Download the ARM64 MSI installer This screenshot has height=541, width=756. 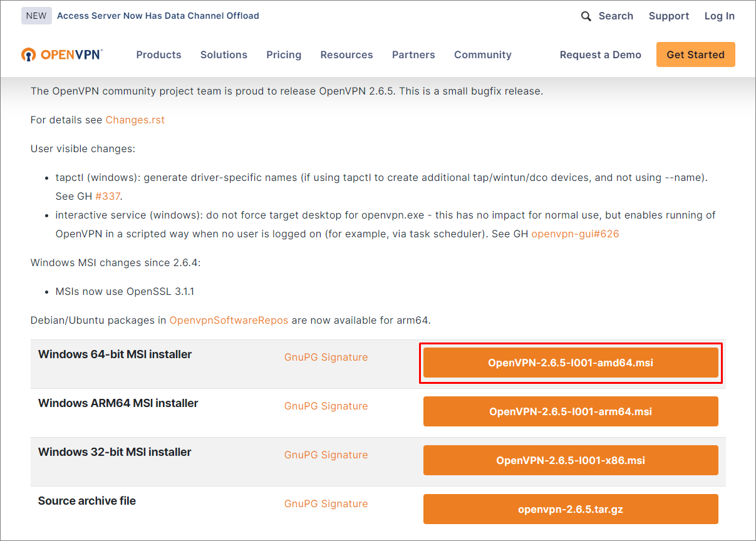pos(571,411)
